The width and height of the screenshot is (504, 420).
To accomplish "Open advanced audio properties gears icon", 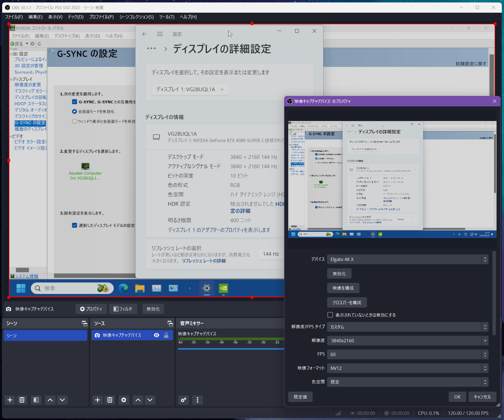I will pos(184,400).
